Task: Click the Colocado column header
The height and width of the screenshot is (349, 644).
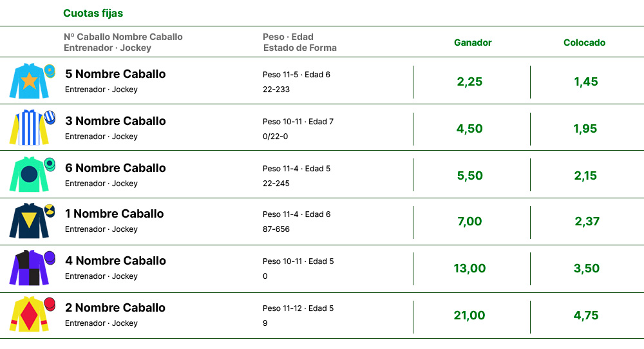Action: (x=585, y=42)
